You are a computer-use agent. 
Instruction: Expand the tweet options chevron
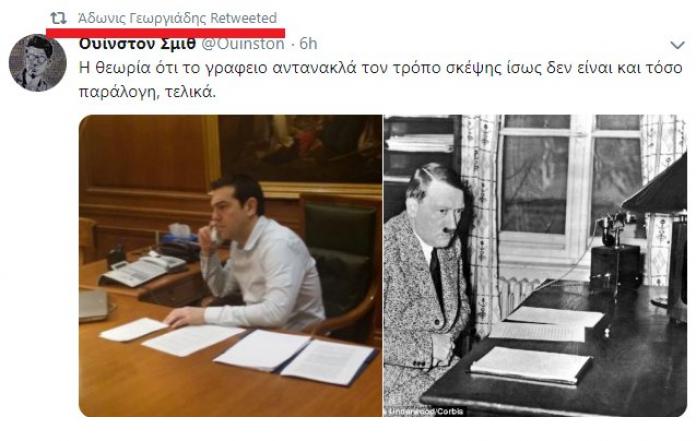tap(677, 45)
